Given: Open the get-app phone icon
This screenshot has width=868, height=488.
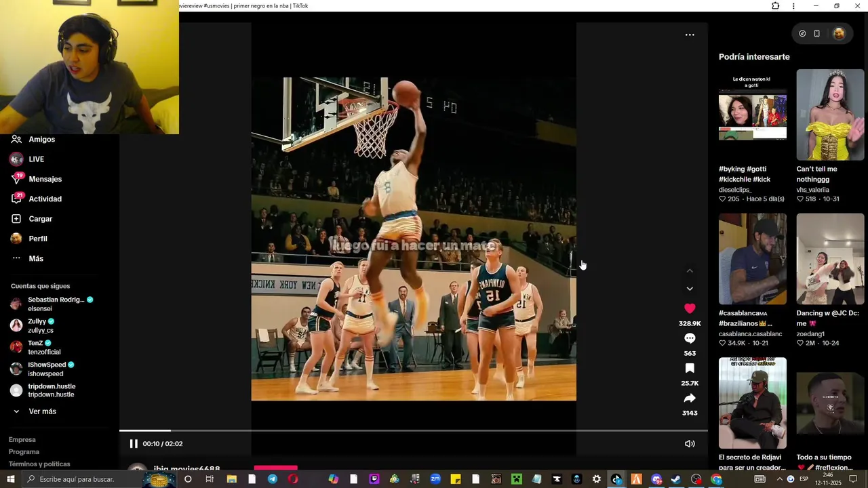Looking at the screenshot, I should coord(816,33).
